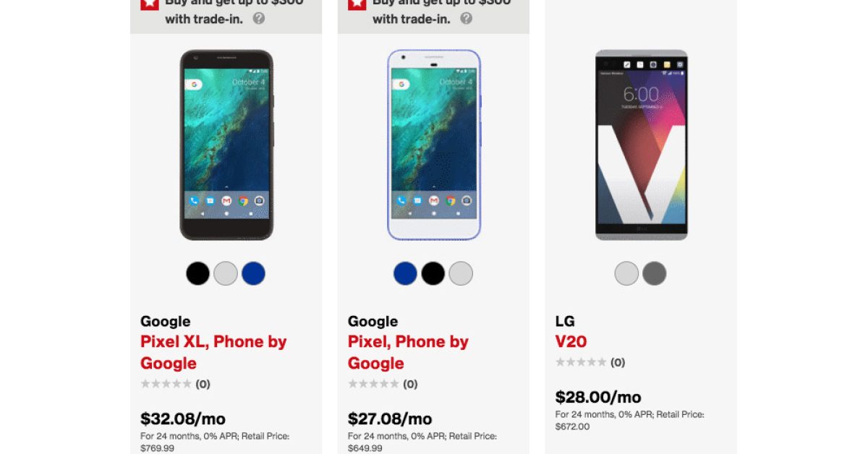Click red star icon on Pixel XL promo banner
Screen dimensions: 868x454
tap(149, 4)
